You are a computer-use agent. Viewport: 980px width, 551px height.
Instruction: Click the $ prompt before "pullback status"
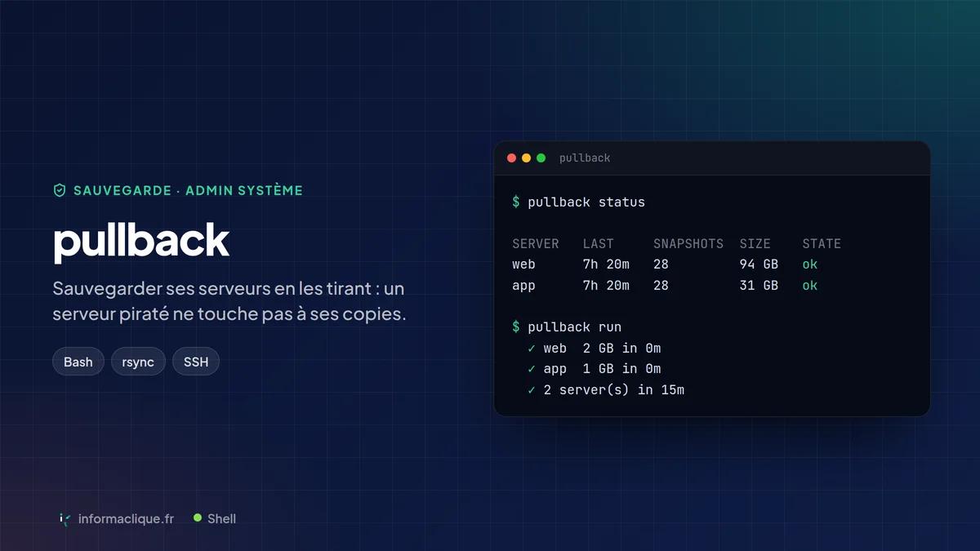(x=516, y=202)
